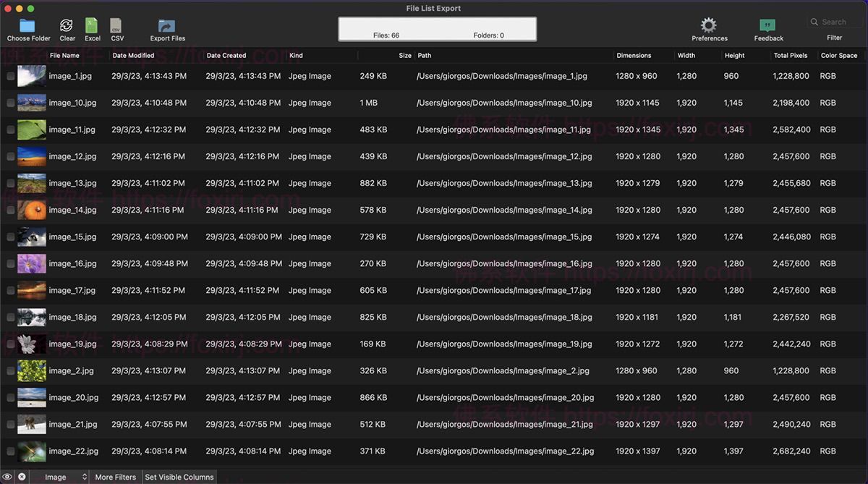
Task: Click into the Search filter field
Action: [837, 22]
